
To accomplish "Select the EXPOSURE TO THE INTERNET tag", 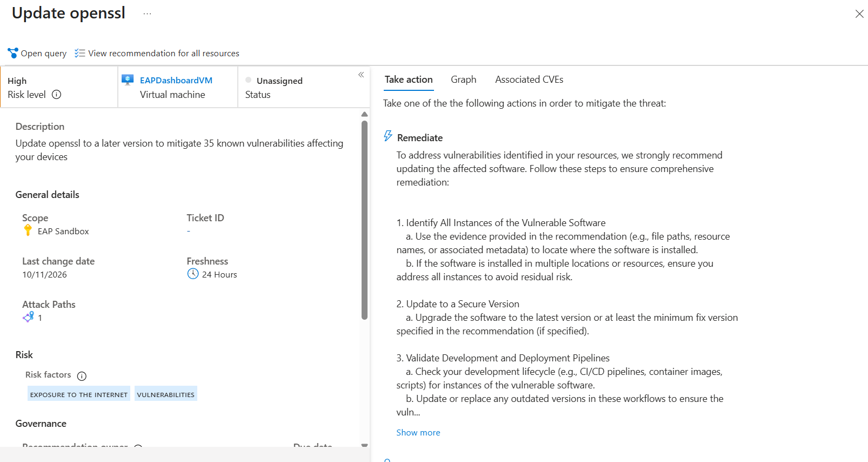I will [79, 394].
